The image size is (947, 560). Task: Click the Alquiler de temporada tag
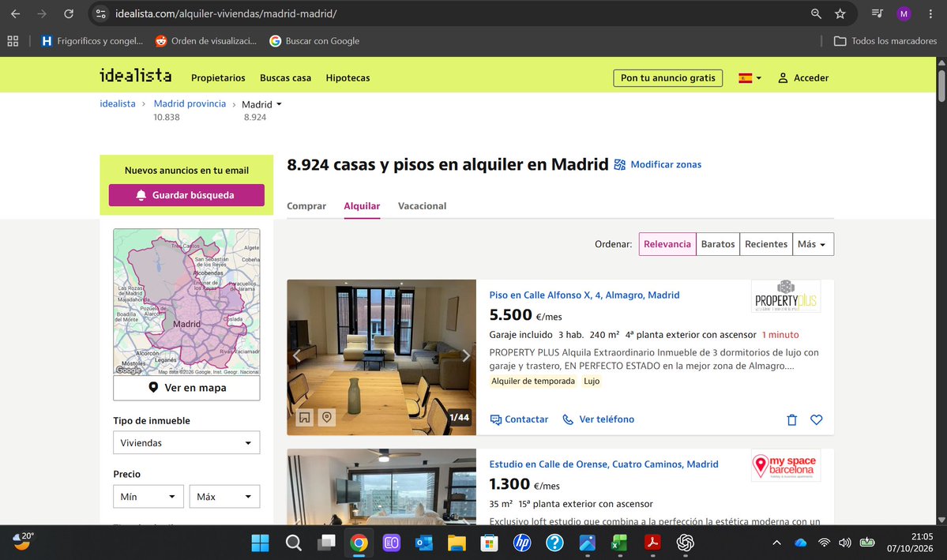(x=533, y=381)
